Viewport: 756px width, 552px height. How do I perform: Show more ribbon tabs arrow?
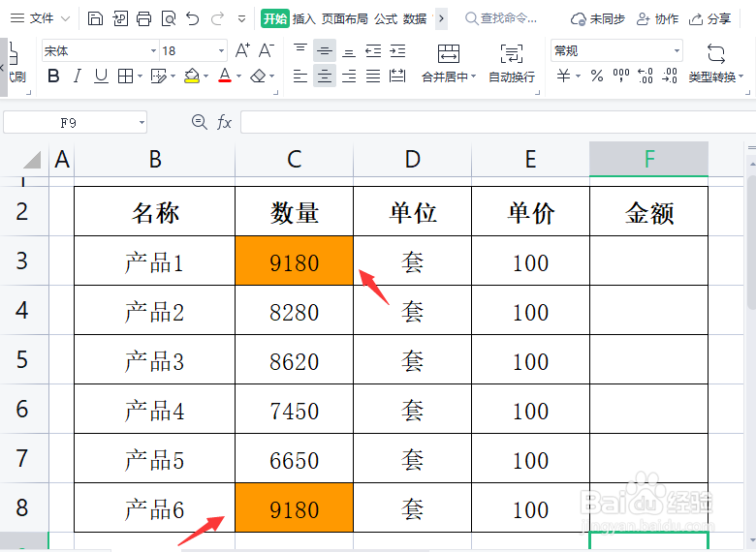coord(441,18)
